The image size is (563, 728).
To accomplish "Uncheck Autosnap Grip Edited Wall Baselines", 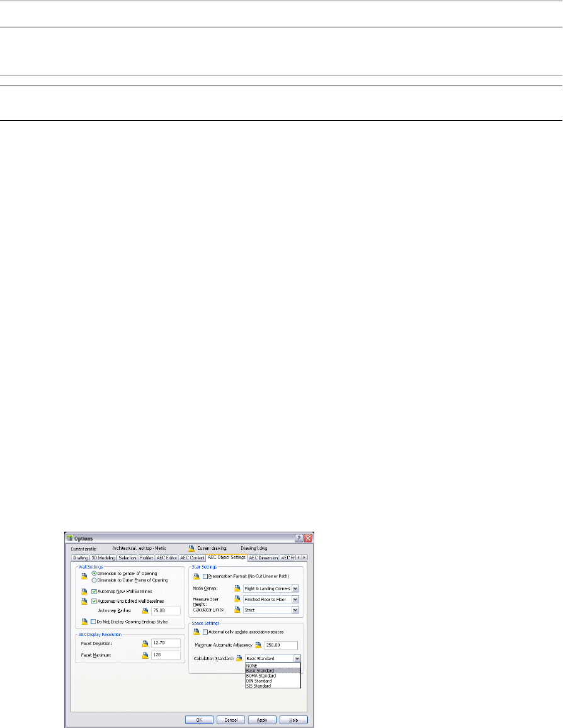I will (x=94, y=601).
